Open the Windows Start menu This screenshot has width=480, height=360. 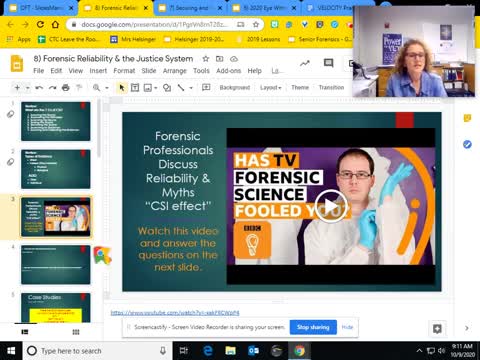pos(11,351)
